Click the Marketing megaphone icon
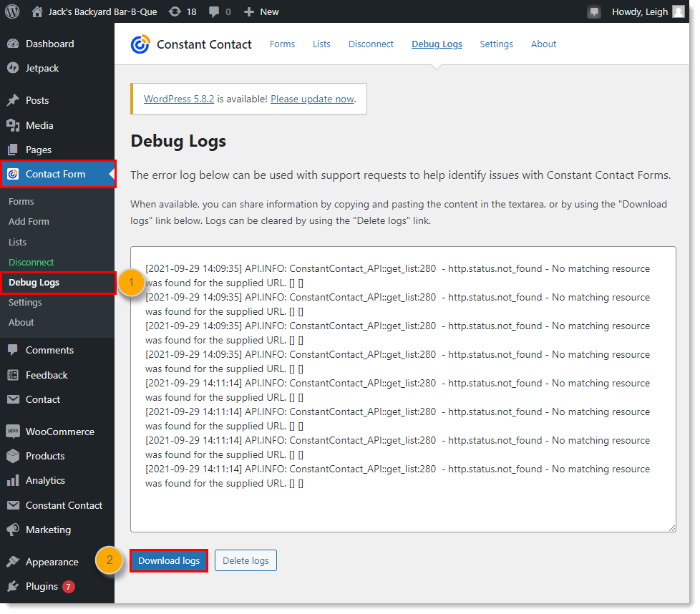Image resolution: width=700 pixels, height=614 pixels. (x=13, y=530)
